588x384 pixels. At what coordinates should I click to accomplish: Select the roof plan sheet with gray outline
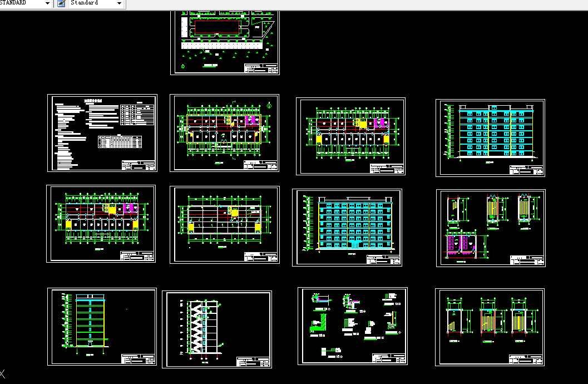pos(225,225)
